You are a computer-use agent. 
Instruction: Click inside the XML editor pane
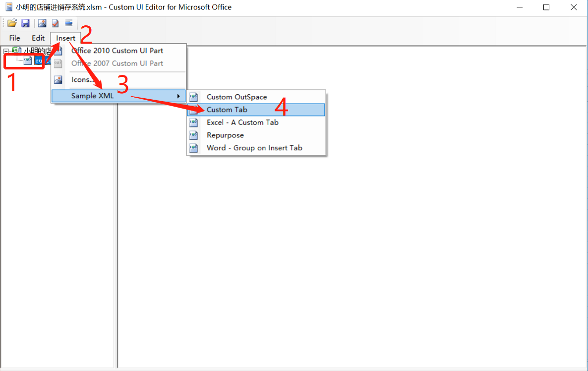pyautogui.click(x=352, y=206)
